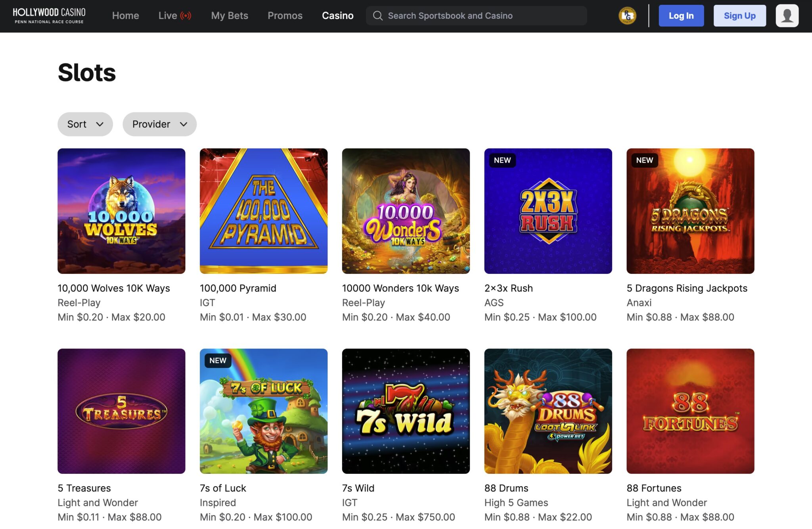812x529 pixels.
Task: Open the 88 Fortunes game thumbnail
Action: click(x=690, y=411)
